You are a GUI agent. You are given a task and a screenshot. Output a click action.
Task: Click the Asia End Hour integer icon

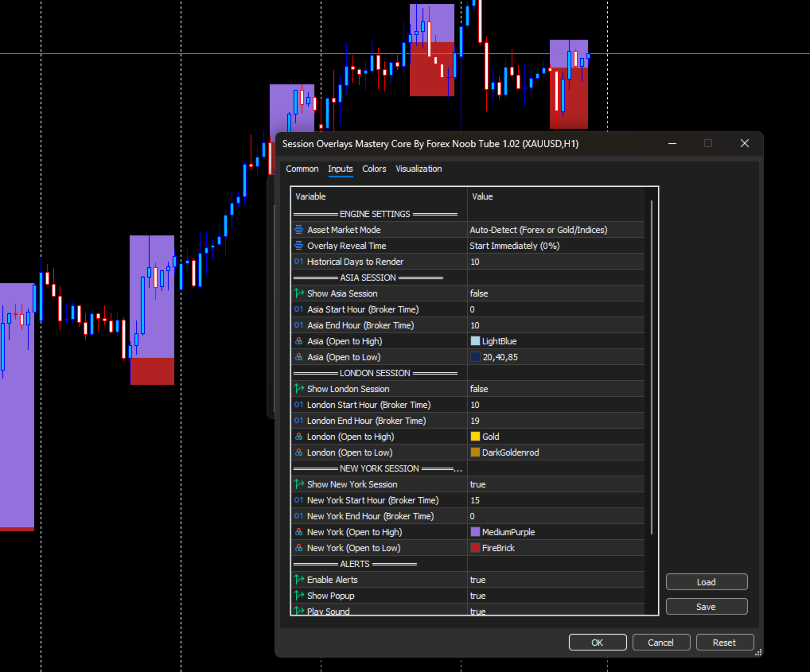[x=298, y=325]
